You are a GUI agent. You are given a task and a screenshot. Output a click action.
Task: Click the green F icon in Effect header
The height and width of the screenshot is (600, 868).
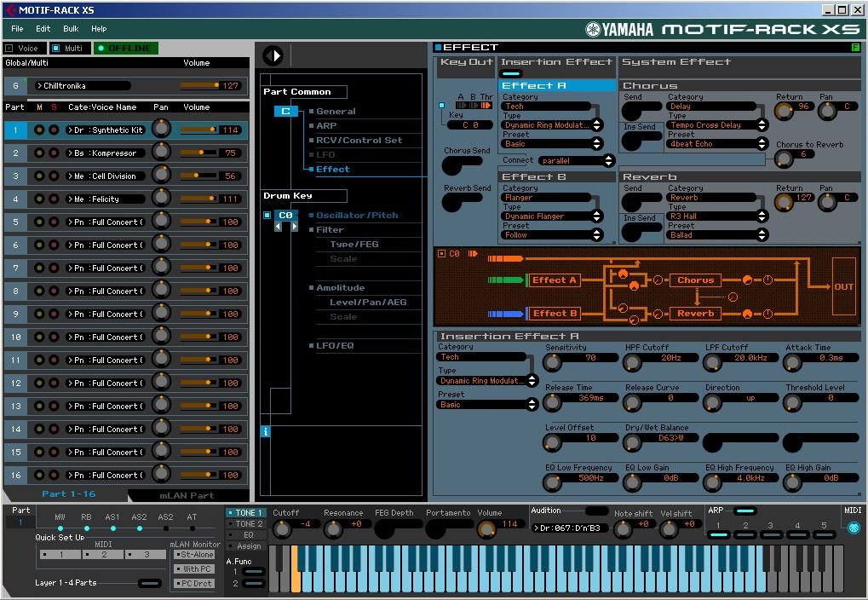[x=855, y=48]
